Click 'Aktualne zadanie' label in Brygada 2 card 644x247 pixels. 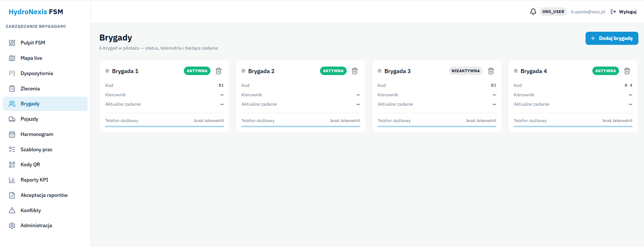click(259, 104)
